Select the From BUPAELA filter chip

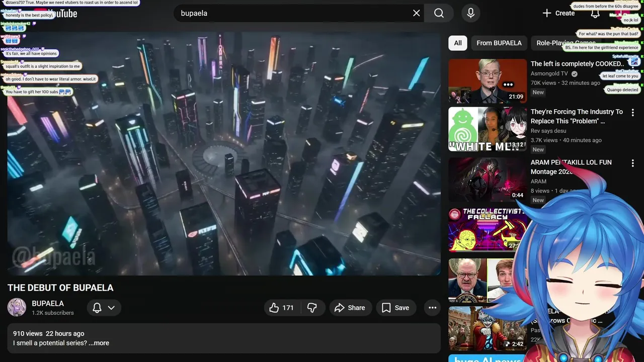pyautogui.click(x=499, y=43)
